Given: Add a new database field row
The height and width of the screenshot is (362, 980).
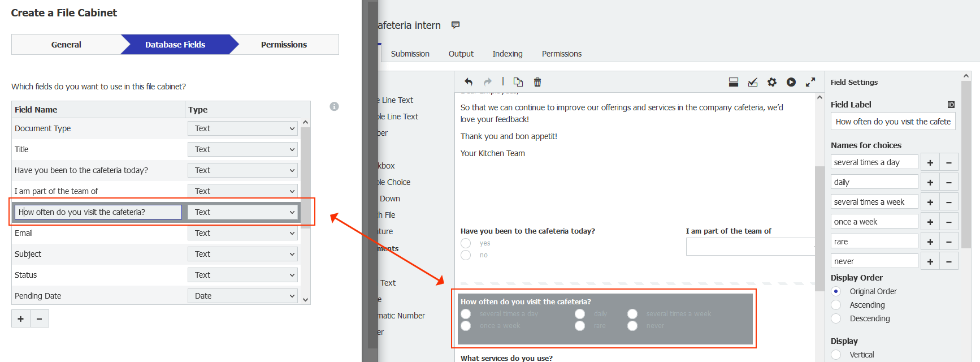Looking at the screenshot, I should point(21,318).
